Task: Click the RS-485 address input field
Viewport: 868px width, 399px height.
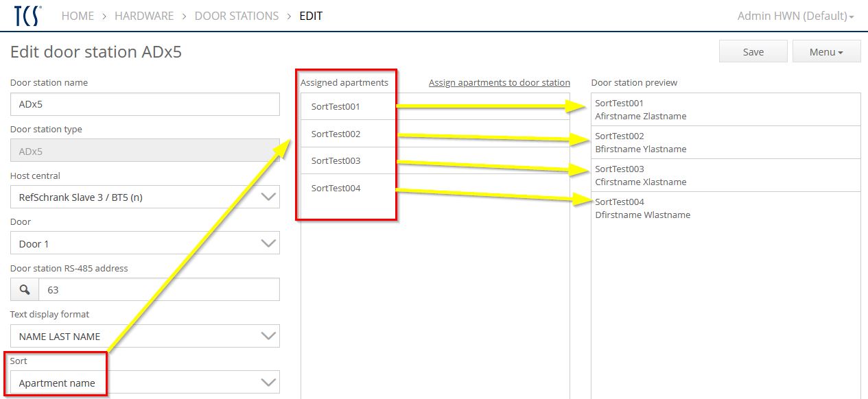Action: coord(159,290)
